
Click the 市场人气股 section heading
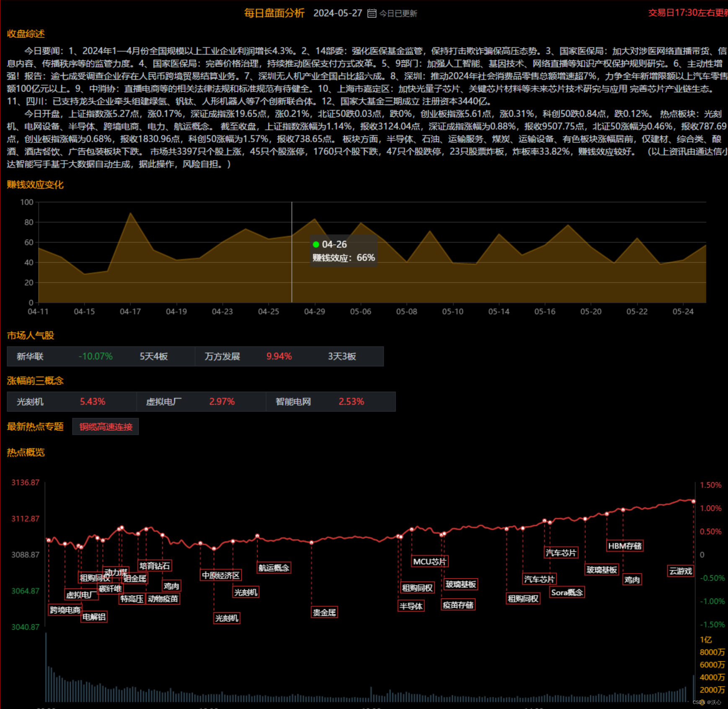(x=31, y=336)
